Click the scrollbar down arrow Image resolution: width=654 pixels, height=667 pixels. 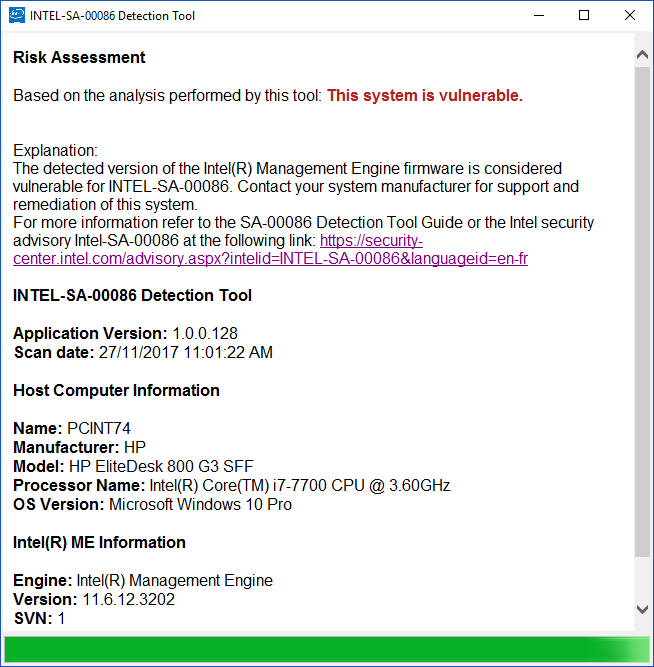click(x=643, y=609)
